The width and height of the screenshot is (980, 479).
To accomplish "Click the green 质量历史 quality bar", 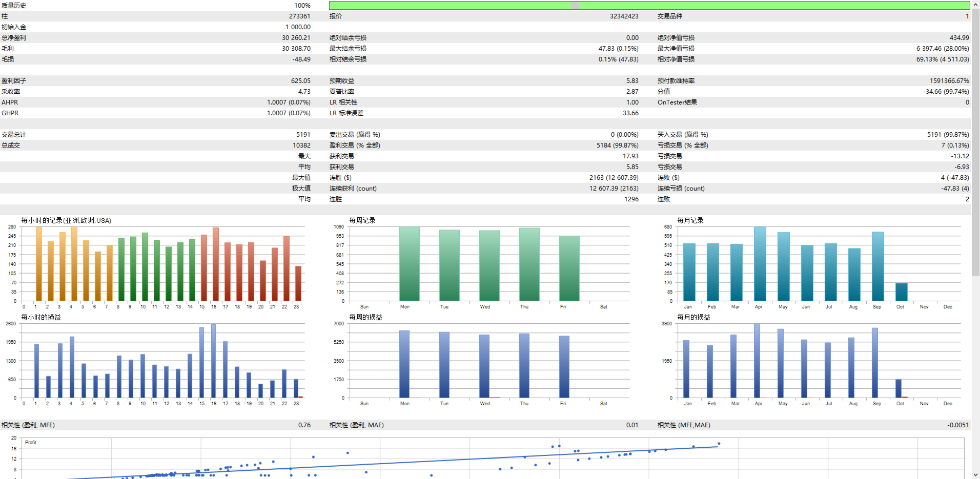I will [649, 5].
